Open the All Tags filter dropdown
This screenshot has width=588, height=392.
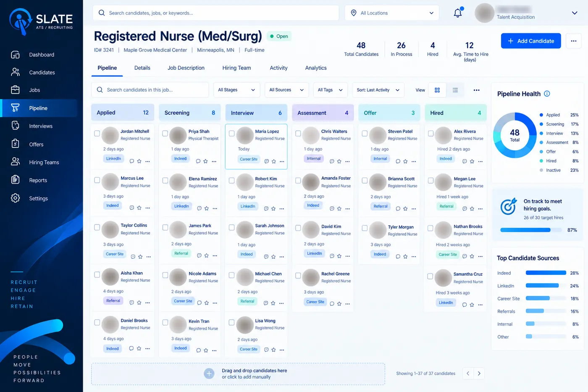click(x=330, y=90)
